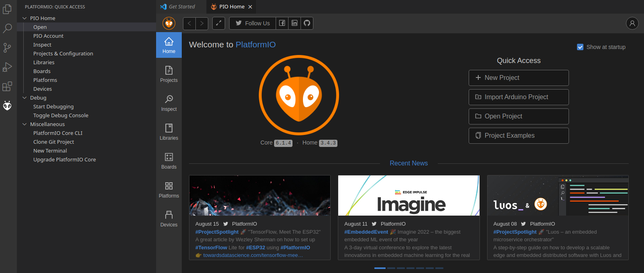Open the Search icon in activity bar
The image size is (644, 273).
[x=7, y=28]
